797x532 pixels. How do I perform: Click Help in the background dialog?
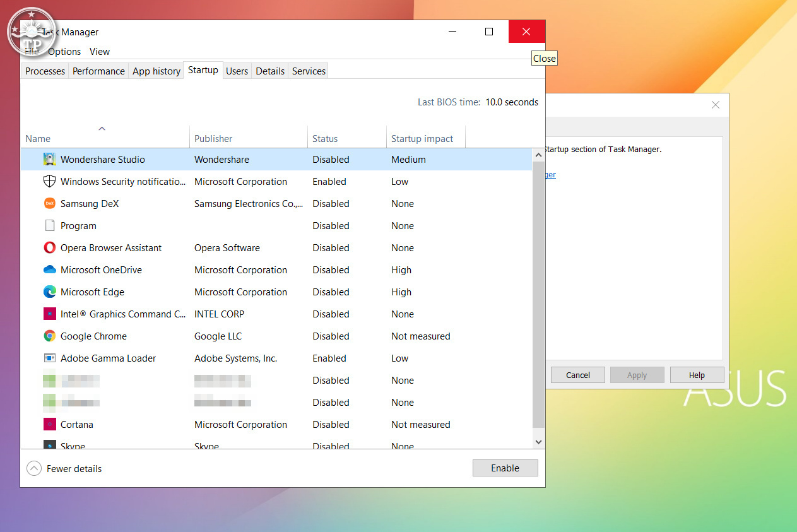pos(697,375)
